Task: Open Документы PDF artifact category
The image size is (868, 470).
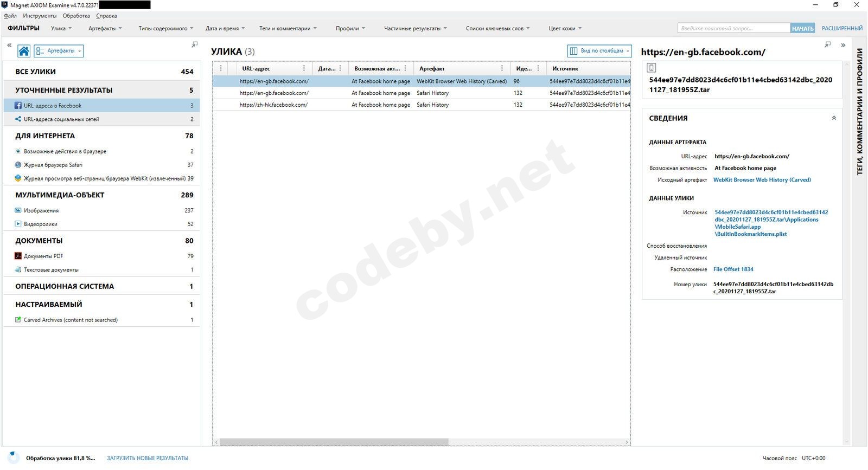Action: (101, 256)
